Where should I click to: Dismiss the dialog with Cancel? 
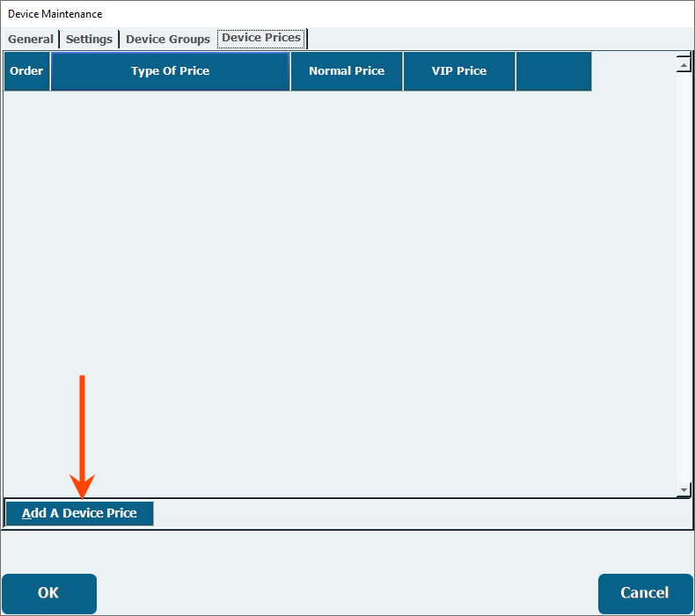tap(645, 593)
